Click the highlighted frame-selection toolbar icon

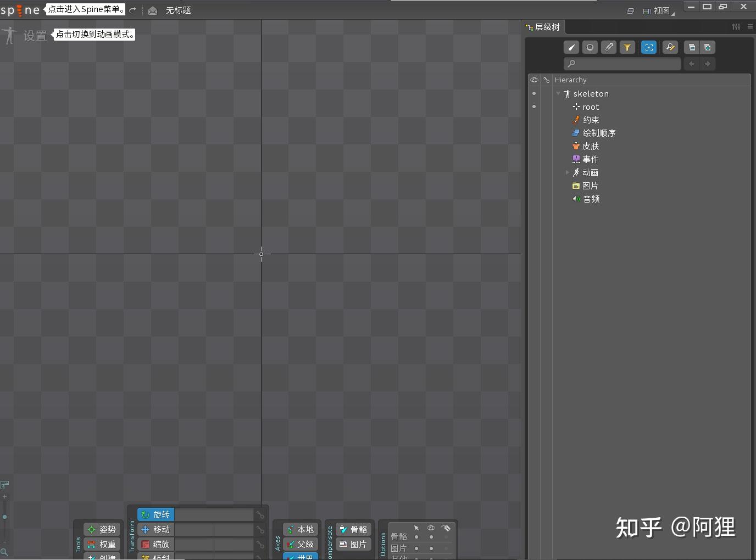pyautogui.click(x=649, y=47)
